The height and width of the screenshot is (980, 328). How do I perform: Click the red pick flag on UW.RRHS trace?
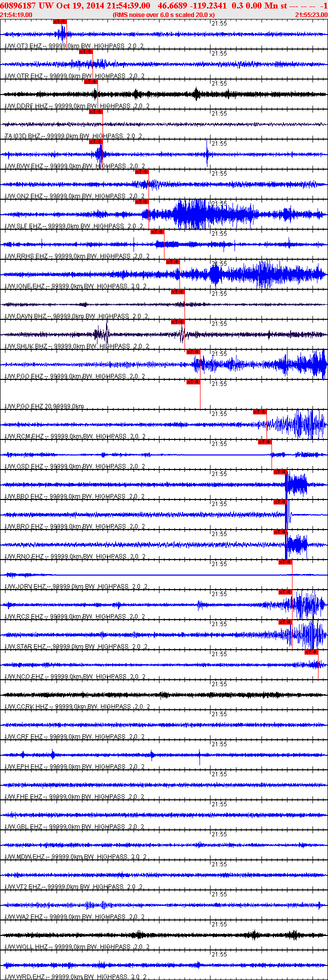click(157, 232)
